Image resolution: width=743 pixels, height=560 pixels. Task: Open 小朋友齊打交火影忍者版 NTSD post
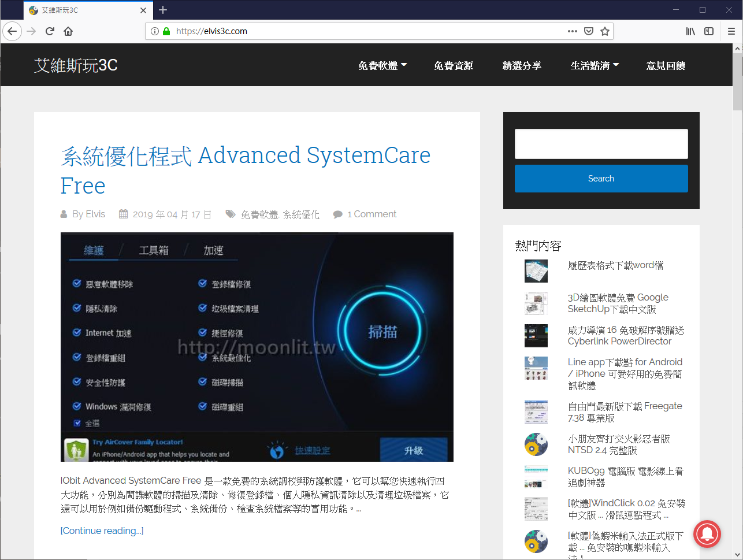tap(619, 444)
